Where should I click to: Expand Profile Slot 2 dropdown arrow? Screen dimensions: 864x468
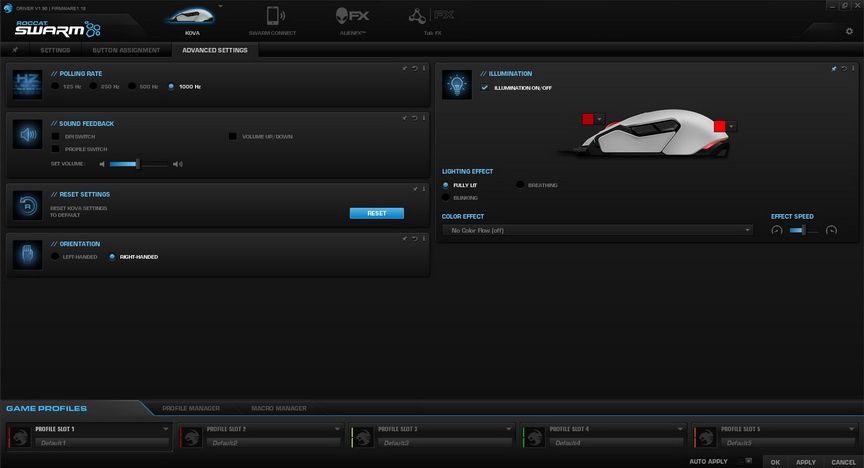coord(337,429)
